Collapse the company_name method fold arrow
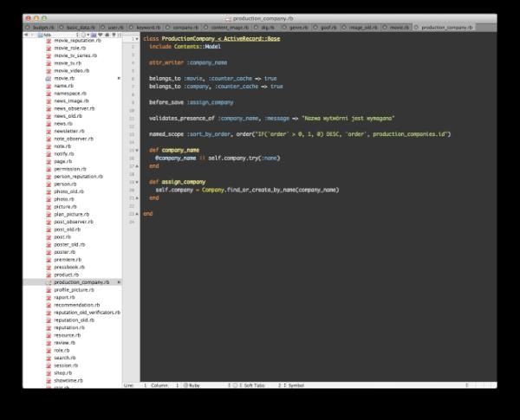The width and height of the screenshot is (520, 420). (x=135, y=150)
